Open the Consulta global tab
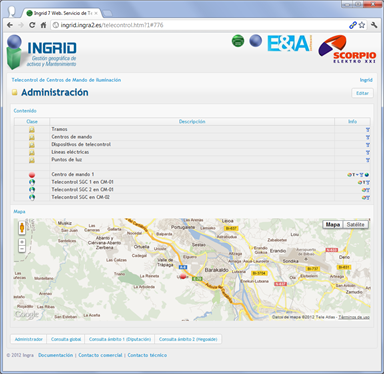384x374 pixels. [66, 339]
